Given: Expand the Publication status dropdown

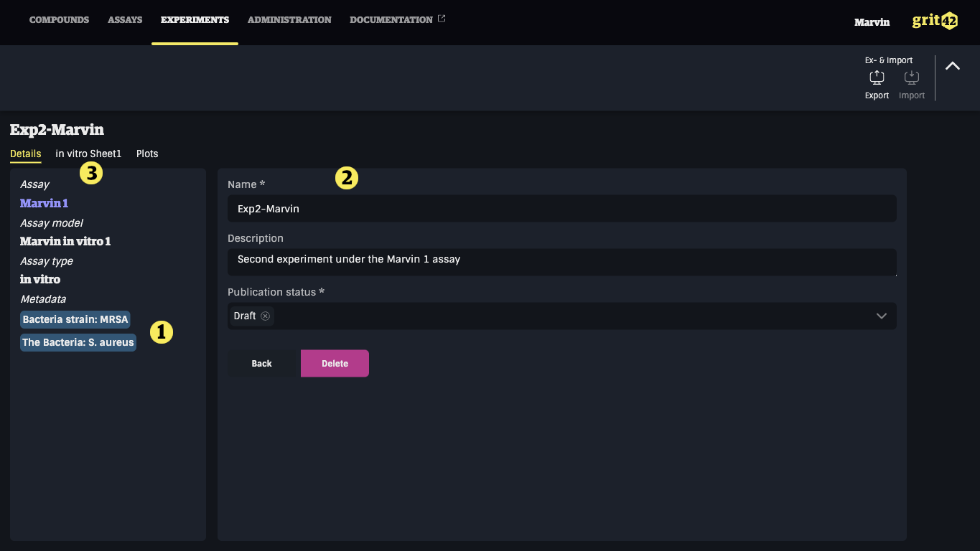Looking at the screenshot, I should coord(882,316).
